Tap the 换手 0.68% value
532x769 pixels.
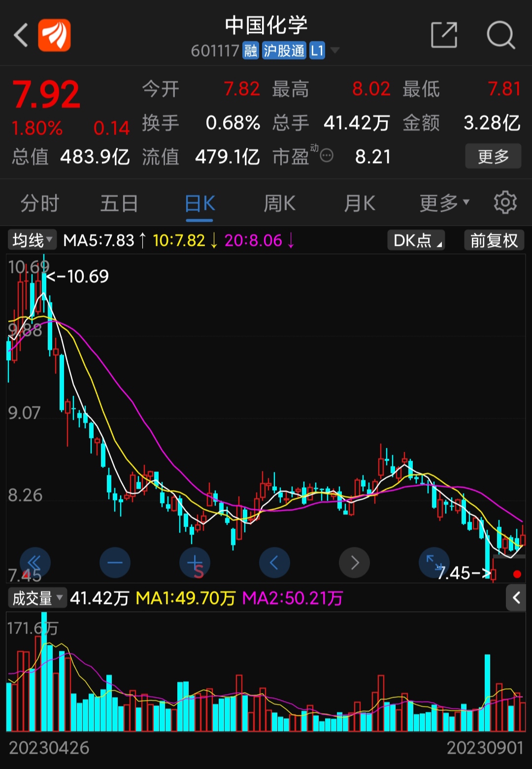pyautogui.click(x=233, y=123)
